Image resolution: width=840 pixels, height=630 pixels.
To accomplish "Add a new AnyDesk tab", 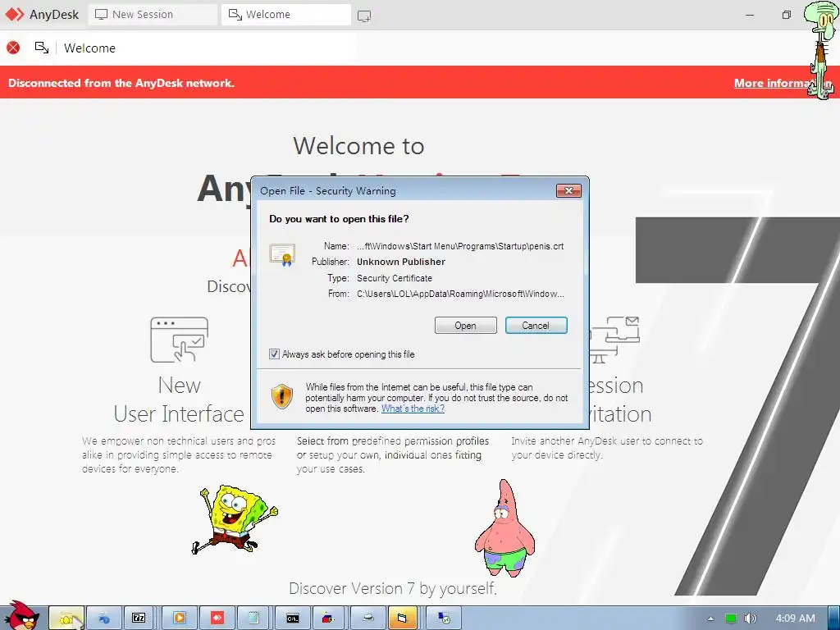I will click(364, 16).
